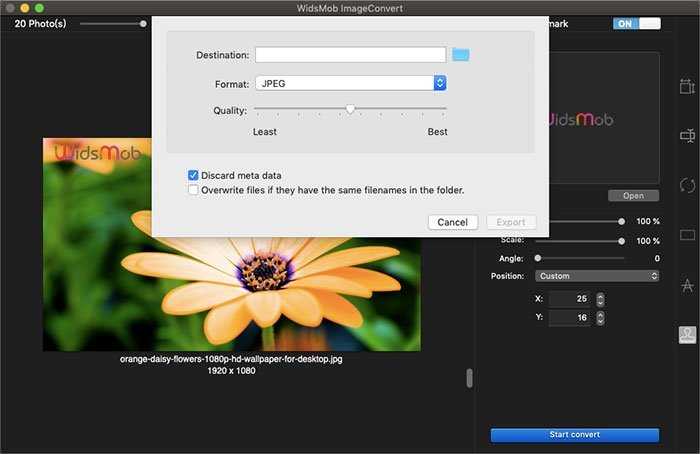Select the Border frame icon in right sidebar
700x454 pixels.
tap(687, 234)
